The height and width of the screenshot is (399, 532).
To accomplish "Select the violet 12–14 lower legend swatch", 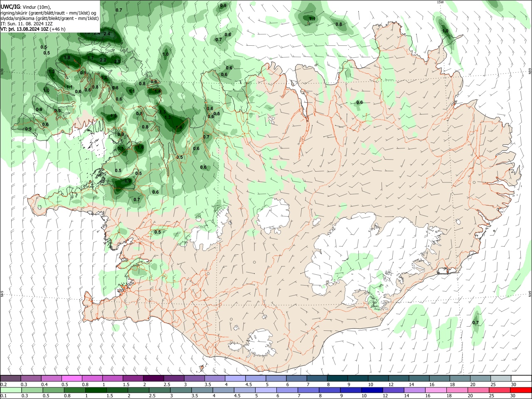I will click(393, 390).
